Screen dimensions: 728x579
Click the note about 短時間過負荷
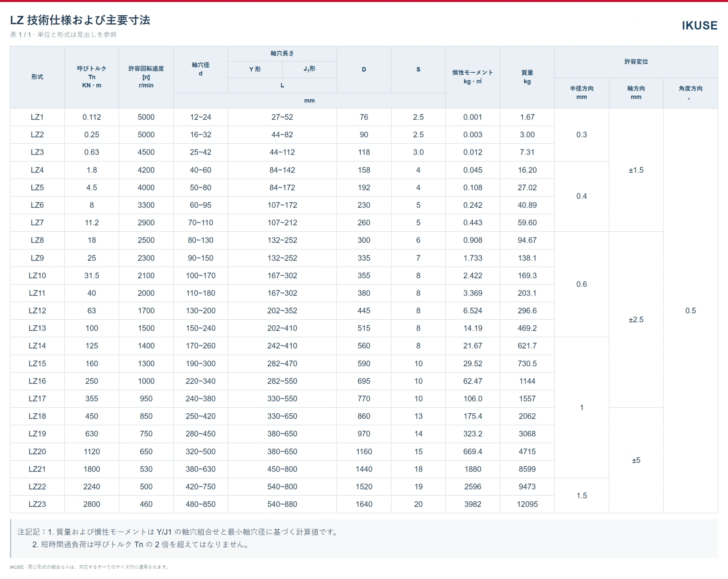point(141,544)
